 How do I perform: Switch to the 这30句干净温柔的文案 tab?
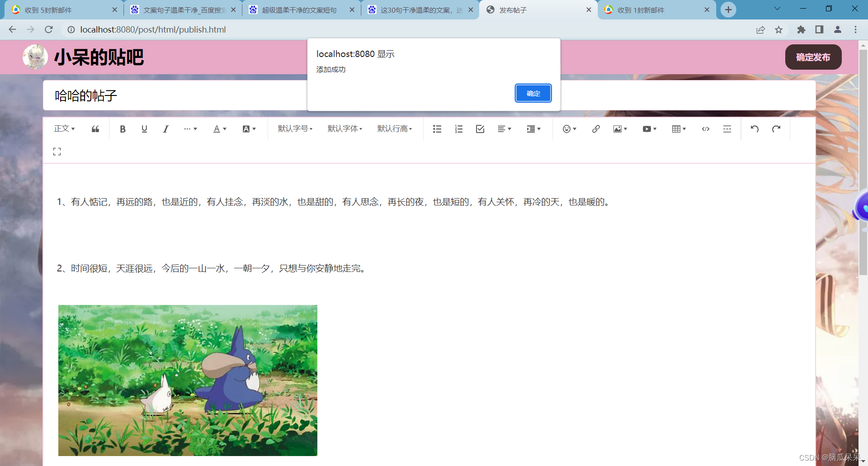pyautogui.click(x=420, y=10)
